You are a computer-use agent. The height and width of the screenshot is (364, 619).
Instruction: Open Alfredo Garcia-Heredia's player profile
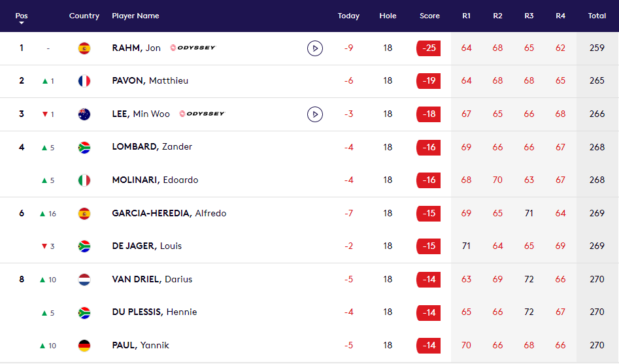169,214
